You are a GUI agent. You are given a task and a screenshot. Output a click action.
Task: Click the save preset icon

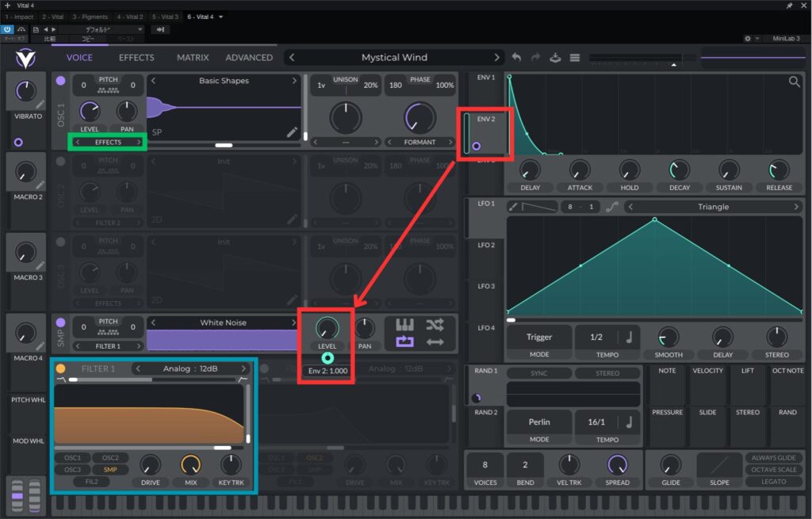(556, 58)
